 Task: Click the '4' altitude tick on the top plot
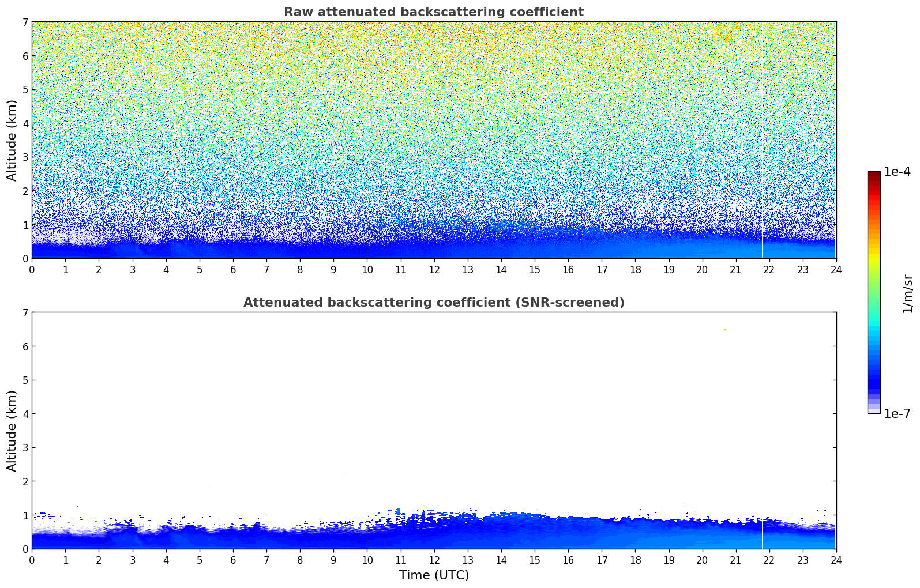[x=25, y=123]
